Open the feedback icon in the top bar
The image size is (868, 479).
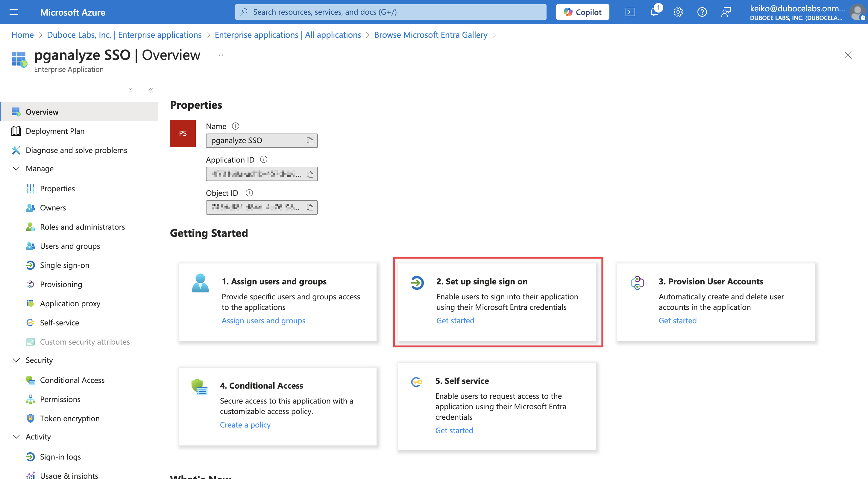726,12
